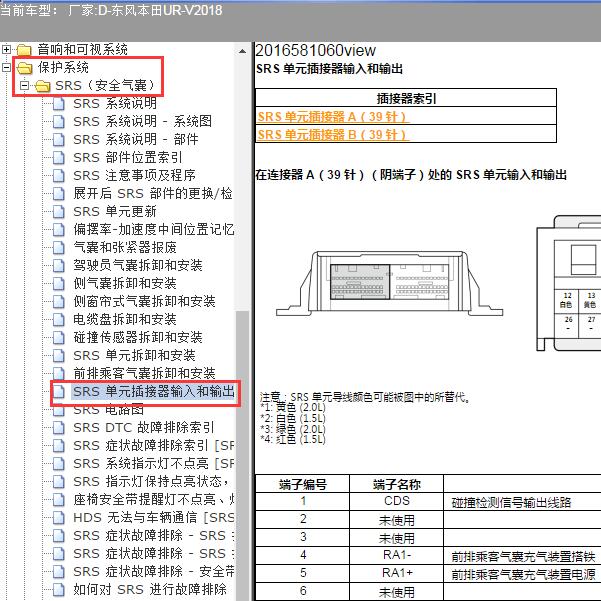Image resolution: width=601 pixels, height=601 pixels.
Task: Open SRS 单元更新 entry
Action: pos(115,212)
